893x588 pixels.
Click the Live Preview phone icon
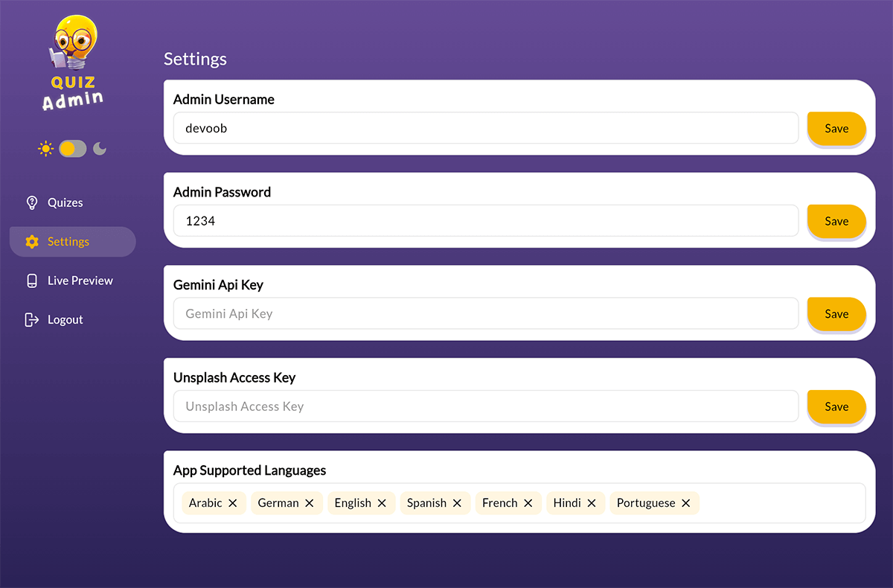pyautogui.click(x=32, y=281)
